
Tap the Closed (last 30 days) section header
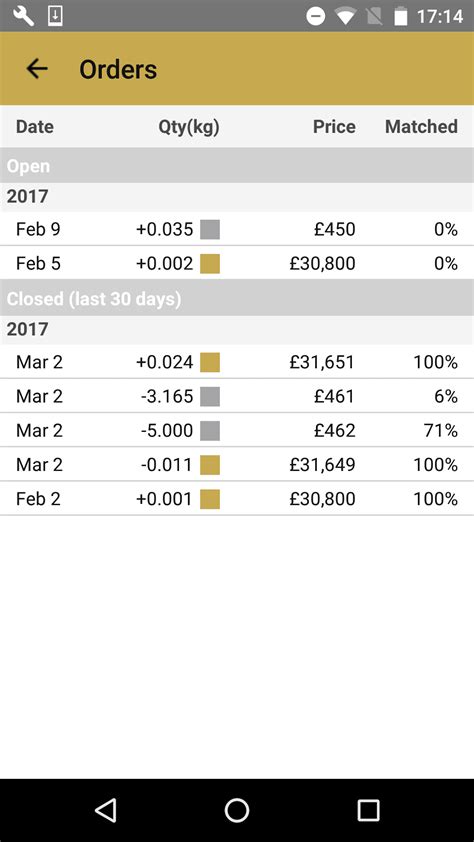(x=237, y=298)
